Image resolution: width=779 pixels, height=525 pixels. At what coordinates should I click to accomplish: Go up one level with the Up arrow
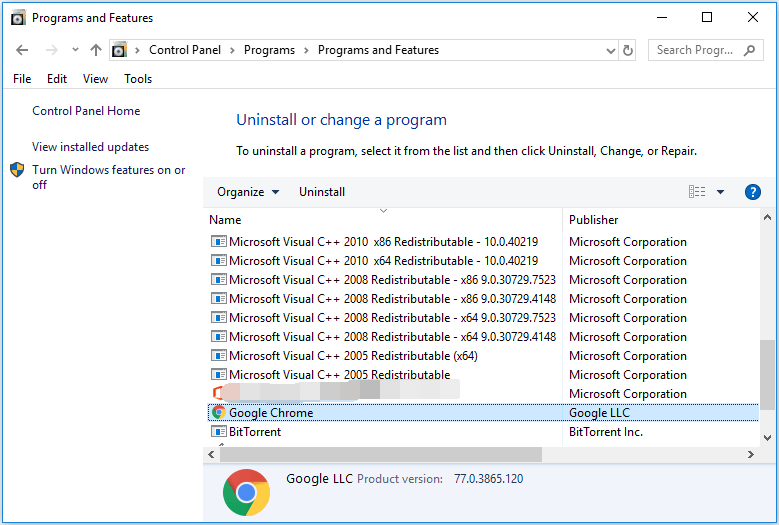(96, 50)
